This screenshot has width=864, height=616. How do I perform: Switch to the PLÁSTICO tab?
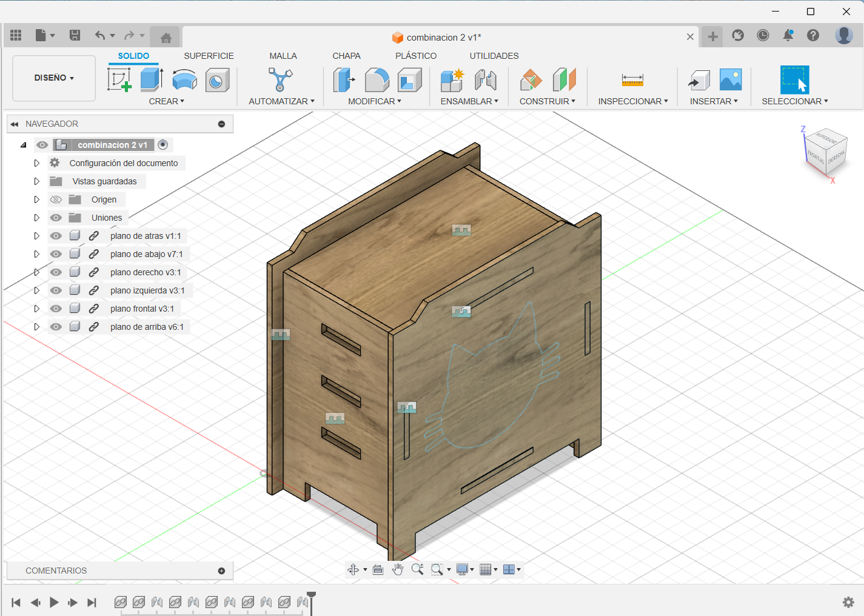coord(416,56)
